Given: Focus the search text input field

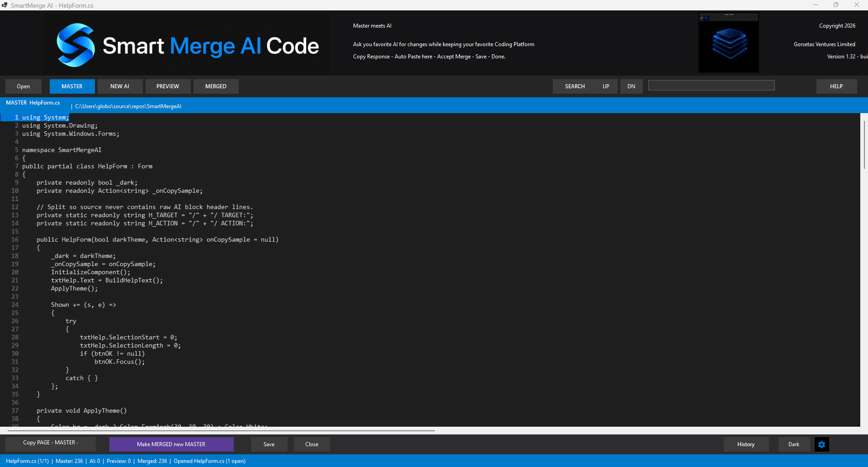Looking at the screenshot, I should click(711, 86).
